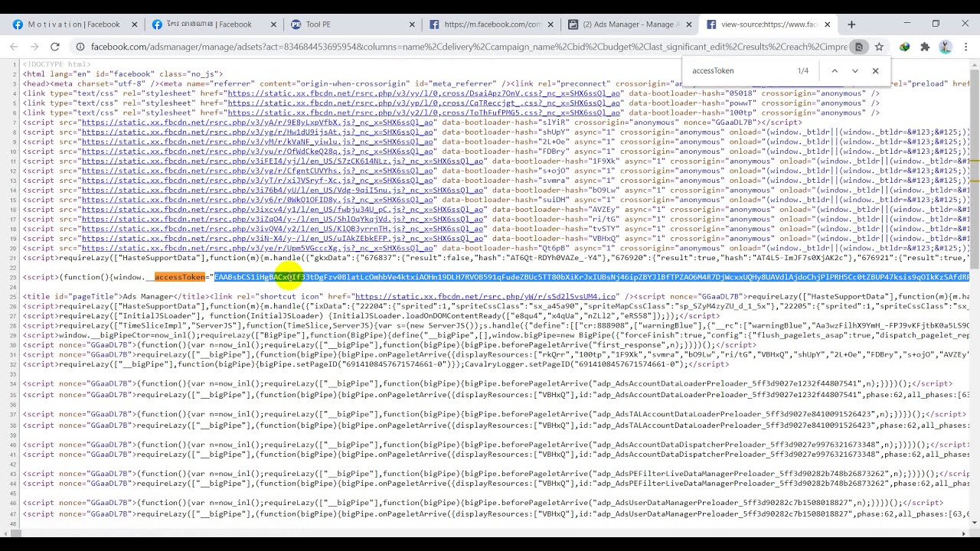This screenshot has height=551, width=980.
Task: Go to next accessToken match
Action: pyautogui.click(x=855, y=70)
